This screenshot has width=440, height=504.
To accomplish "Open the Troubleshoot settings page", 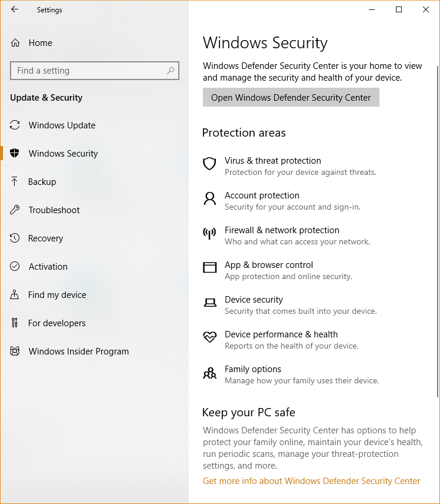I will [x=54, y=210].
